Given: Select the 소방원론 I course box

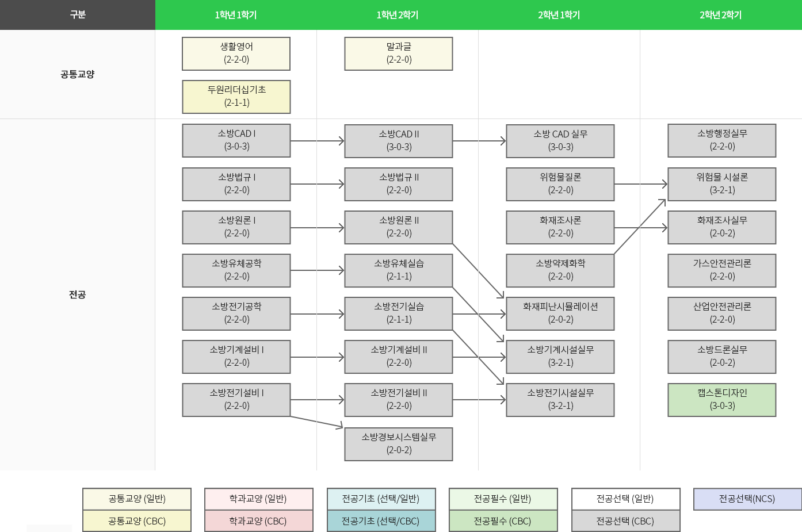Looking at the screenshot, I should (x=236, y=227).
